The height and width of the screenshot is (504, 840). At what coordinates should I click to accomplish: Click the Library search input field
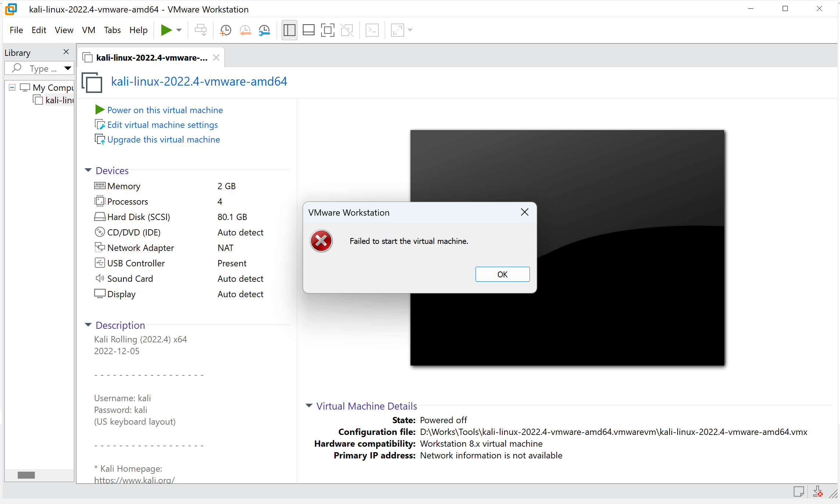point(42,68)
